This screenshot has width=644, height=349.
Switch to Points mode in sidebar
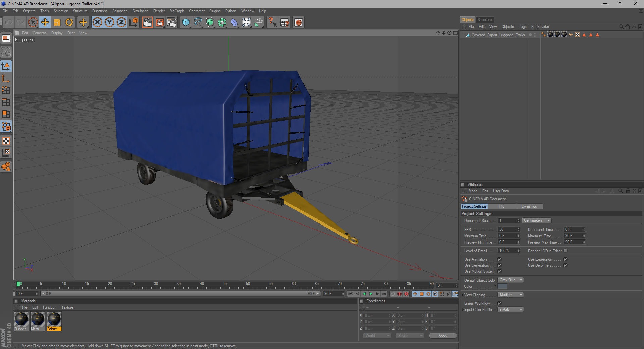[x=6, y=90]
